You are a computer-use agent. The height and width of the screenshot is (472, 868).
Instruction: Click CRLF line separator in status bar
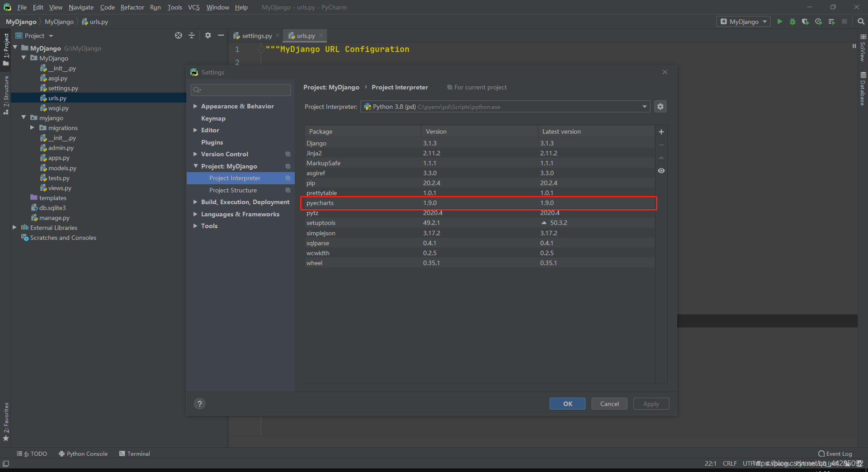click(730, 463)
